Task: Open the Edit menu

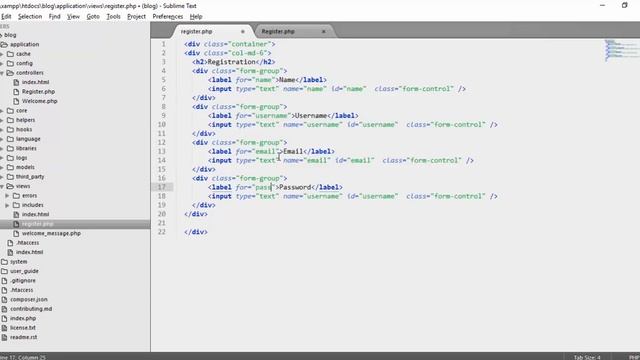Action: 6,16
